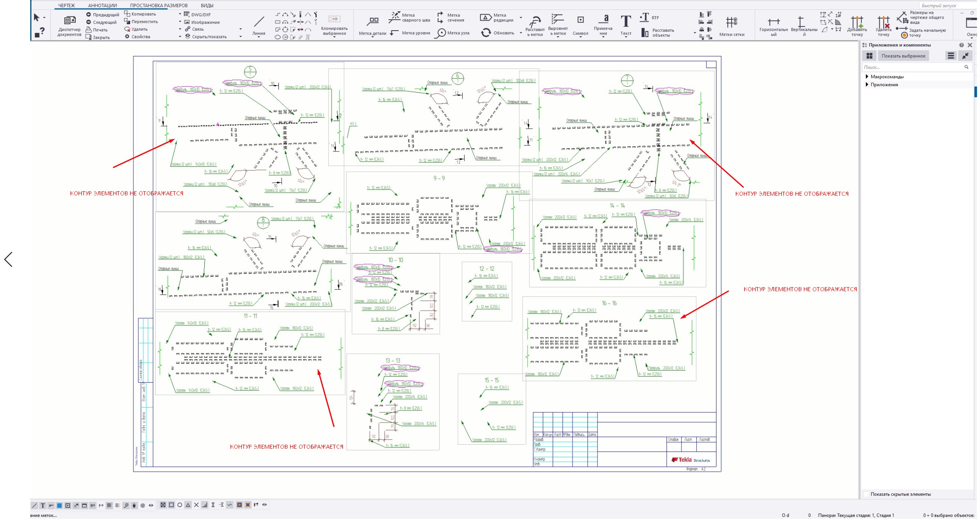The height and width of the screenshot is (520, 980).
Task: Toggle the snap-to-circle-center switch in bottom toolbar
Action: pyautogui.click(x=180, y=505)
